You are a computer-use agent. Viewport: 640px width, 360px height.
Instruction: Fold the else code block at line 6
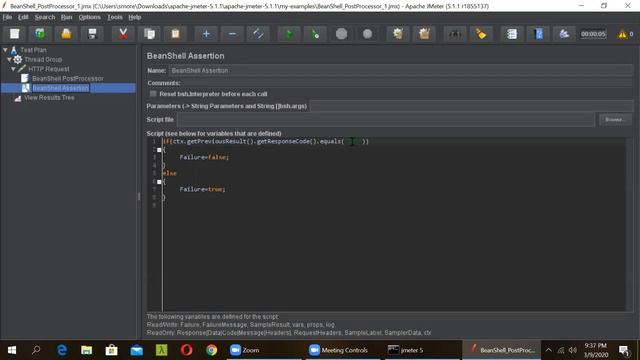[x=159, y=182]
